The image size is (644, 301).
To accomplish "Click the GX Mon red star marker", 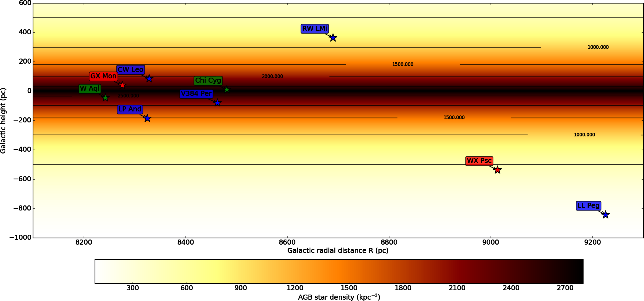I will point(122,85).
